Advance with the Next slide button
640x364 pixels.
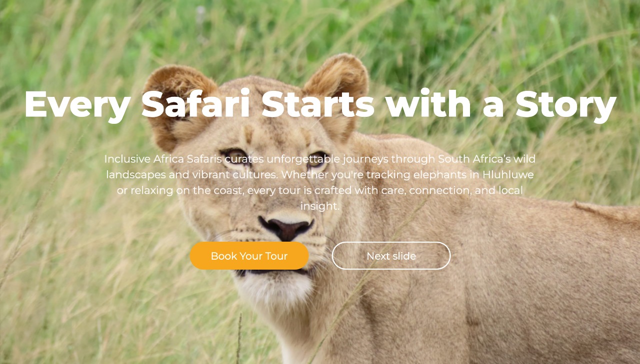[x=391, y=256]
